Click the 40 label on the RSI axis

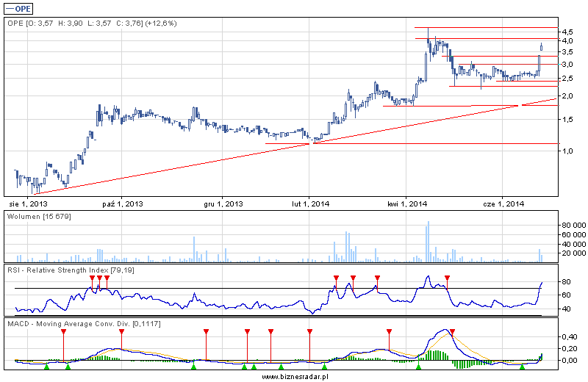coord(566,309)
